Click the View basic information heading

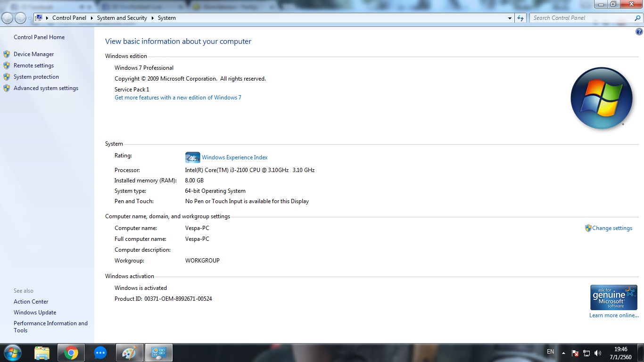(x=178, y=41)
